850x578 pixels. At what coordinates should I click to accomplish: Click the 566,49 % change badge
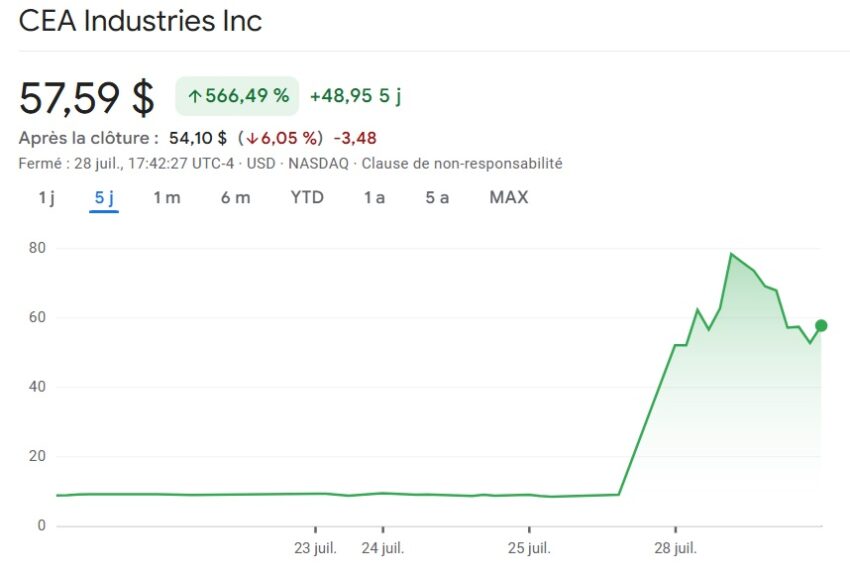[237, 96]
